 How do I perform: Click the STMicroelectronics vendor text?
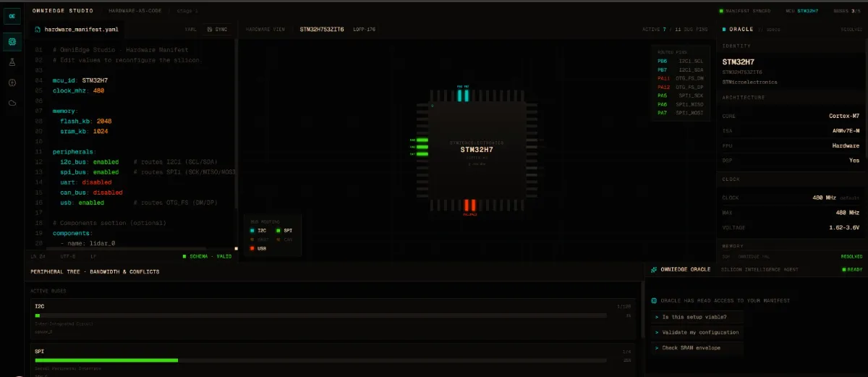click(749, 82)
